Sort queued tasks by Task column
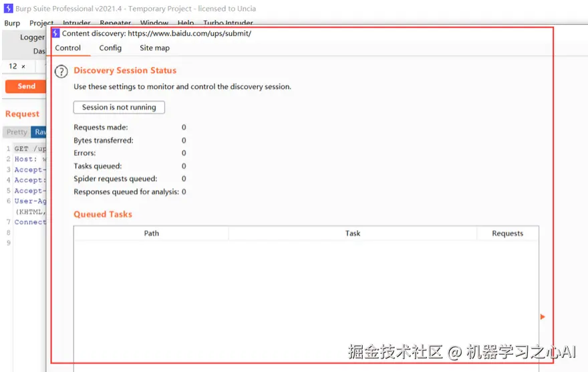 point(353,234)
